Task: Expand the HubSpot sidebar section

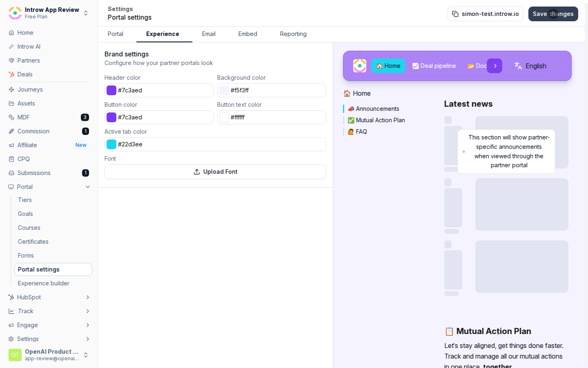Action: [x=87, y=297]
